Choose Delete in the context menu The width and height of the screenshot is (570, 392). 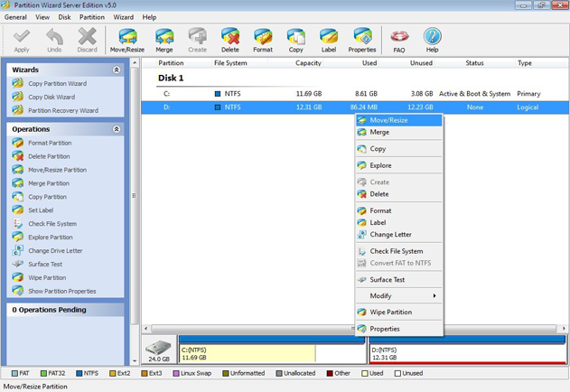(x=398, y=194)
